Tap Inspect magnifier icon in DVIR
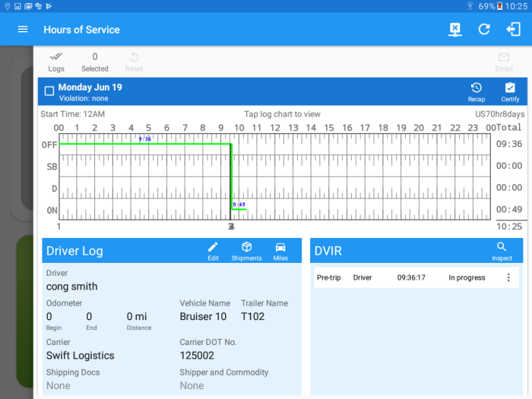Screen dimensions: 532x399 (x=502, y=252)
